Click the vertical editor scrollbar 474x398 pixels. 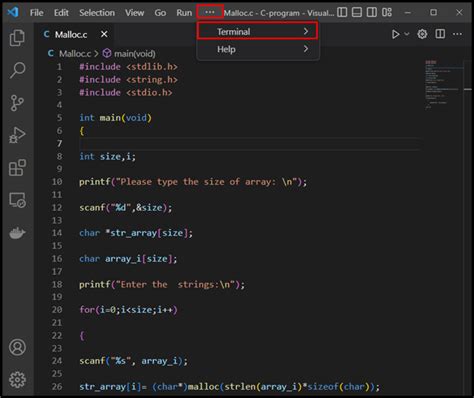(x=467, y=227)
